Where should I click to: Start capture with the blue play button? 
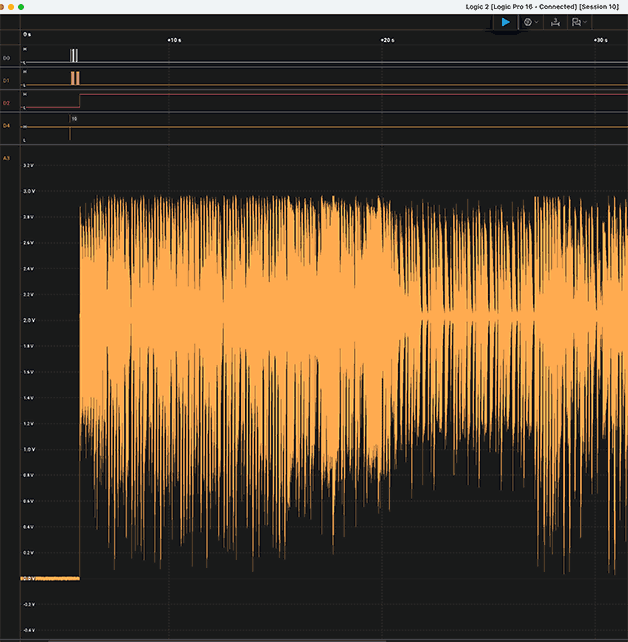506,22
